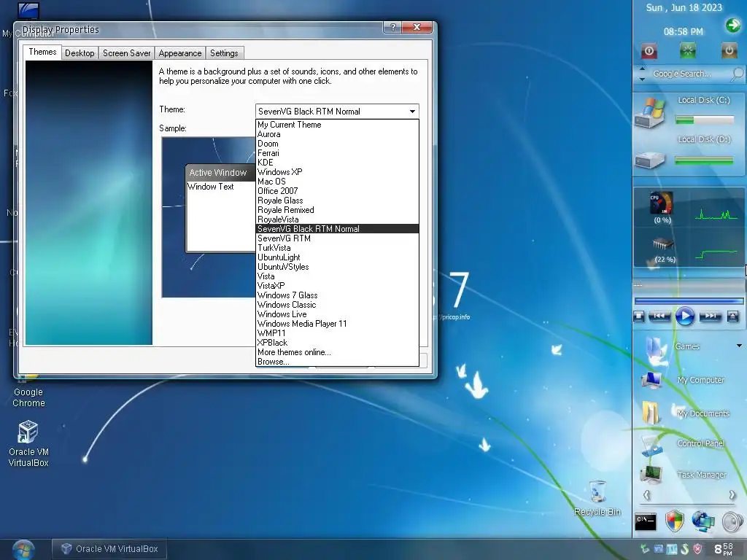The image size is (747, 560).
Task: Select UbuntuLight theme
Action: click(338, 257)
